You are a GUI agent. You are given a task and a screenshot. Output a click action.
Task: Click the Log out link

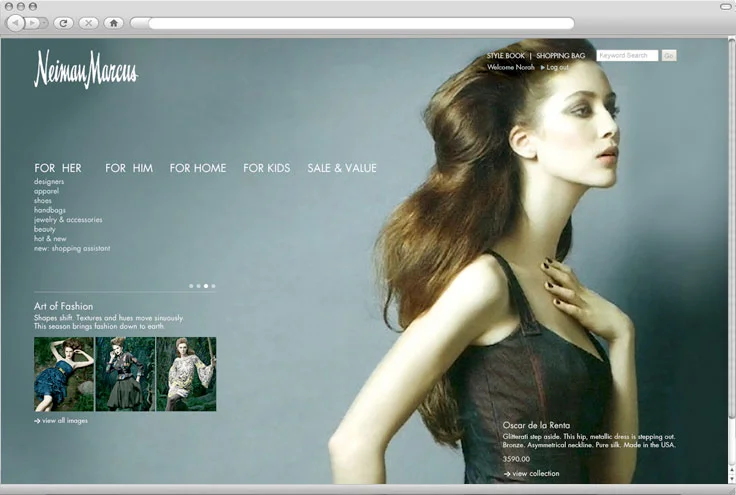pyautogui.click(x=554, y=67)
